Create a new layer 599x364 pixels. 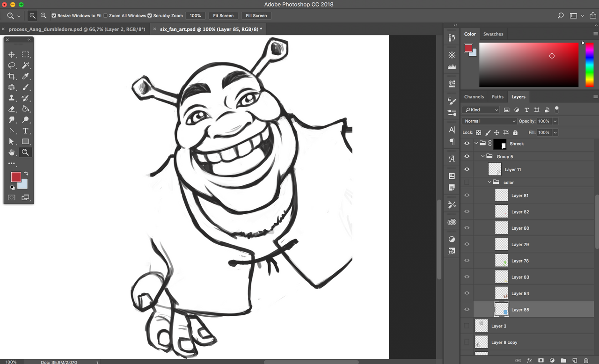click(575, 361)
